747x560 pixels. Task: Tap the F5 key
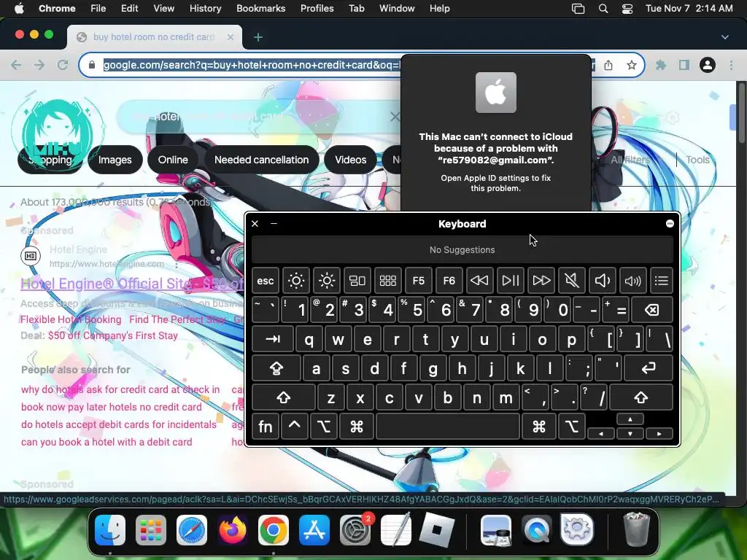[418, 281]
